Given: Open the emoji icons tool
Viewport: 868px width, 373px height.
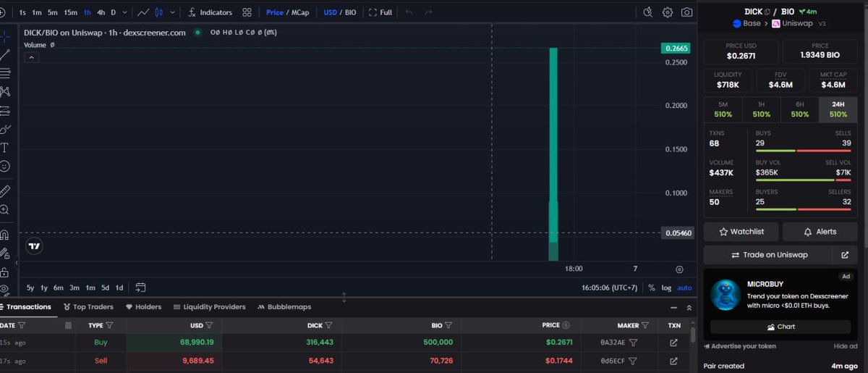Looking at the screenshot, I should [4, 167].
